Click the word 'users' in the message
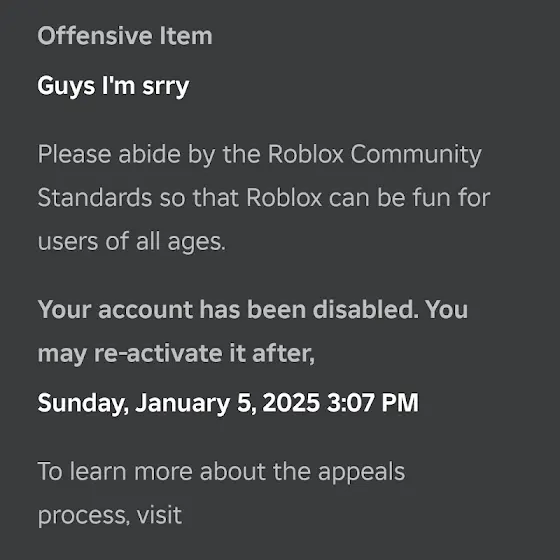The image size is (560, 560). (x=68, y=242)
